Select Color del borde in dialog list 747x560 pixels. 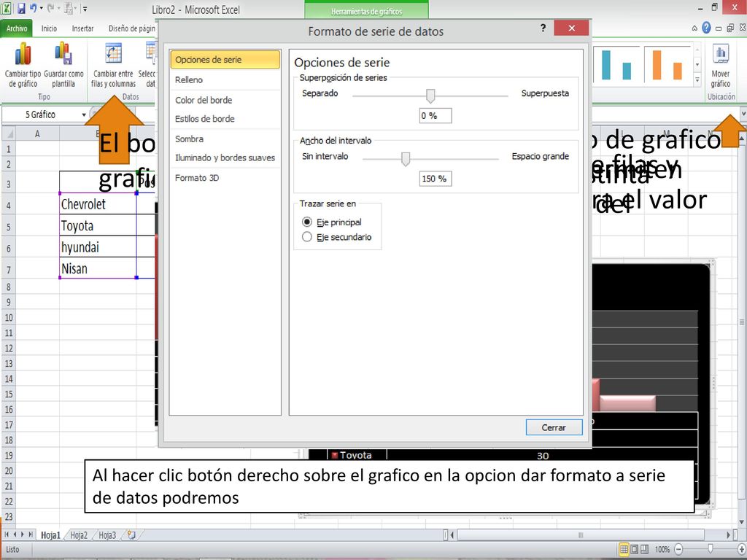pyautogui.click(x=225, y=100)
